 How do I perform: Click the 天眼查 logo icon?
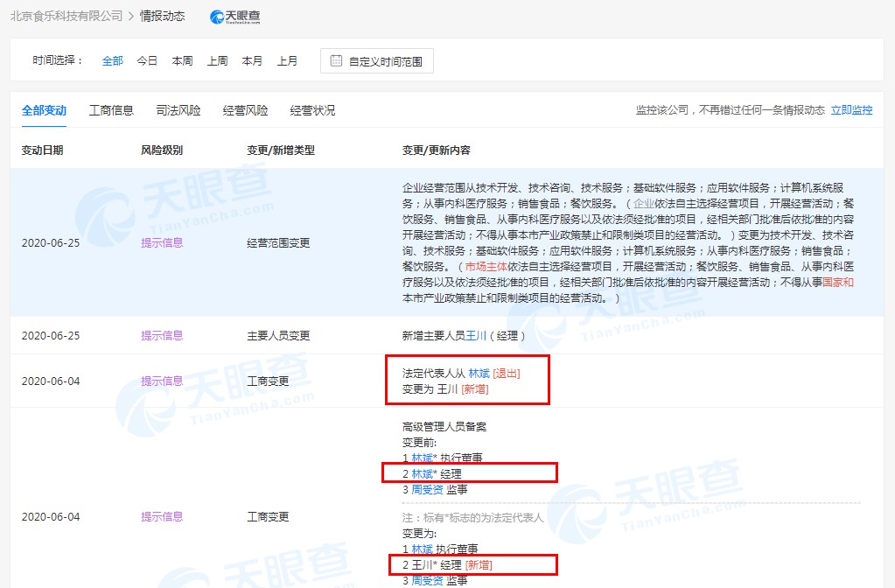235,17
